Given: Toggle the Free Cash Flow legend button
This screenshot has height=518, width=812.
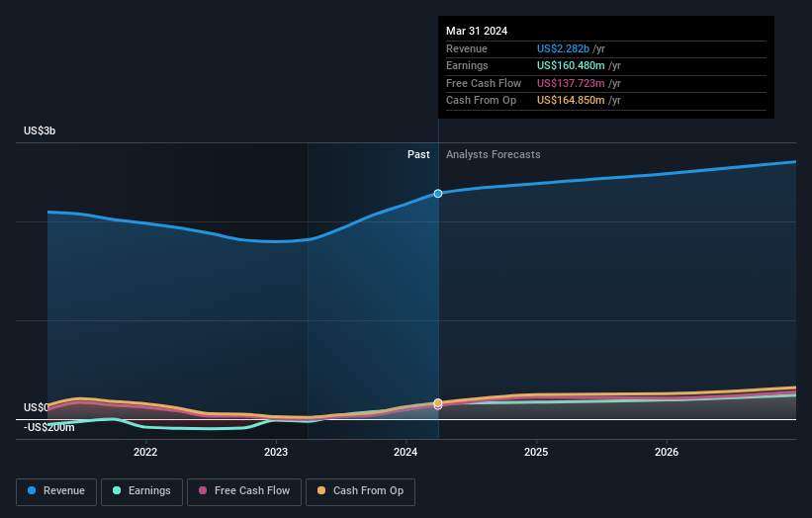Looking at the screenshot, I should (244, 491).
